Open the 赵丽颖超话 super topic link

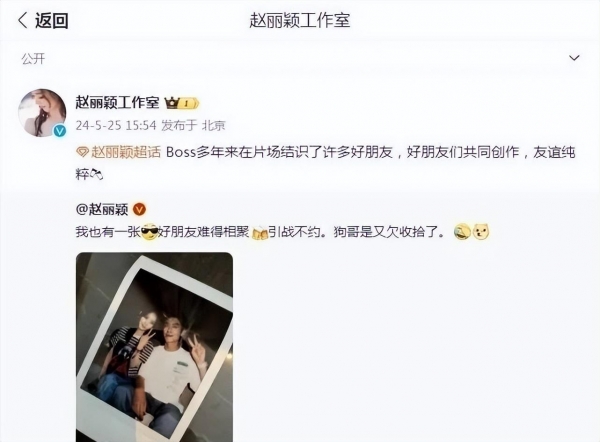pyautogui.click(x=126, y=152)
